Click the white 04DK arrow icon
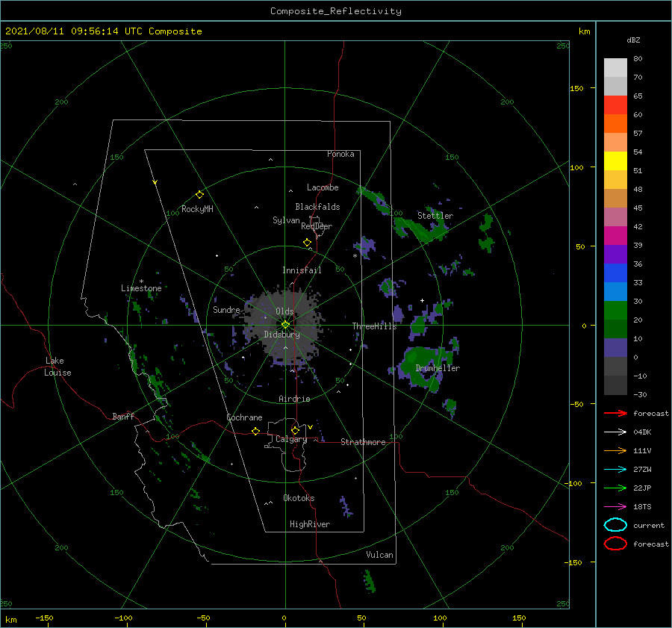Image resolution: width=672 pixels, height=628 pixels. 615,432
